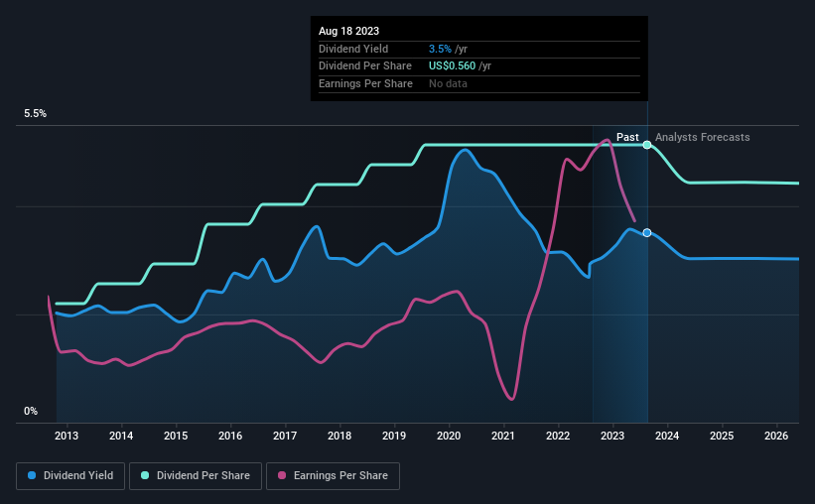The width and height of the screenshot is (815, 504).
Task: Click the US$0.560 dividend per share value
Action: point(452,66)
